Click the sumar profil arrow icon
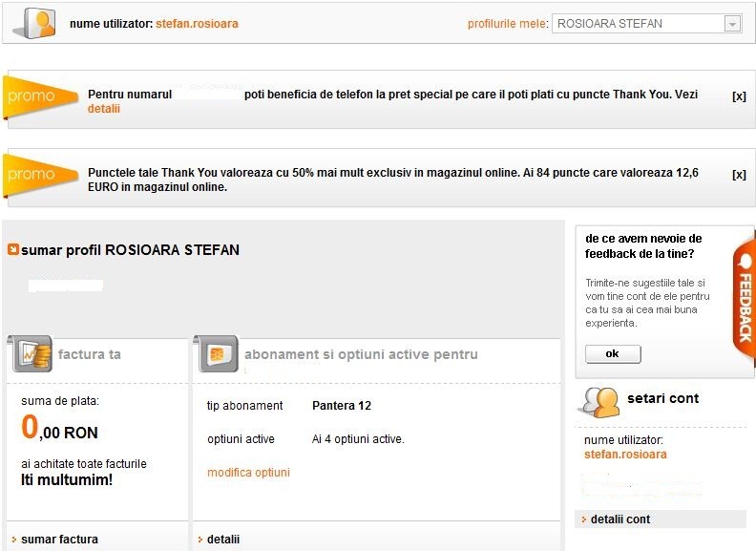 pos(13,249)
